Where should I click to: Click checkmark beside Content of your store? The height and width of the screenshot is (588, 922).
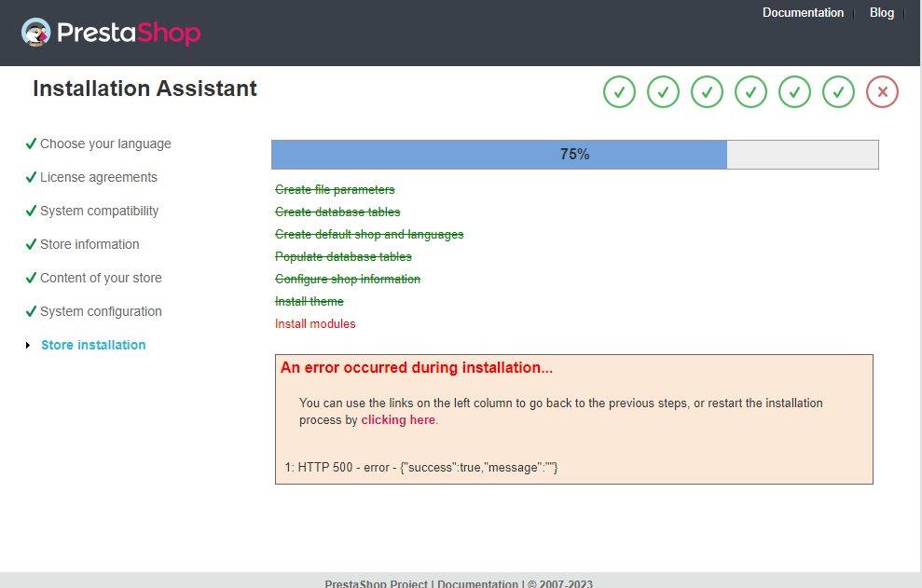31,278
